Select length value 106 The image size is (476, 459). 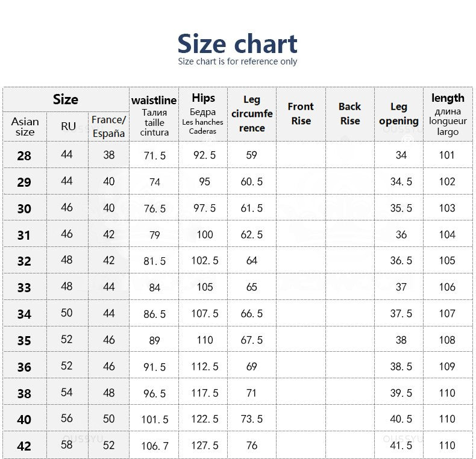[x=447, y=287]
